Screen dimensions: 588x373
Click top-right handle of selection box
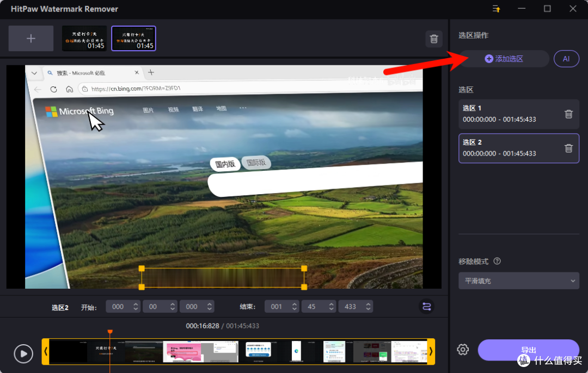[x=304, y=269]
